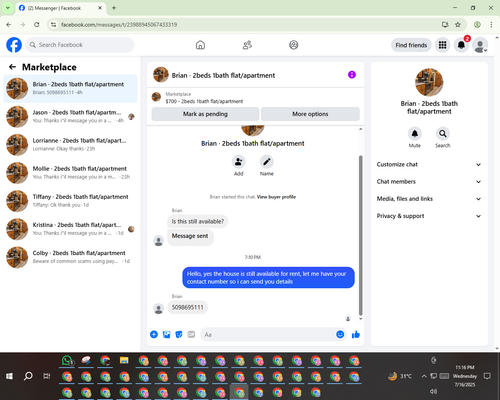
Task: Click the browser address bar URL
Action: point(119,25)
